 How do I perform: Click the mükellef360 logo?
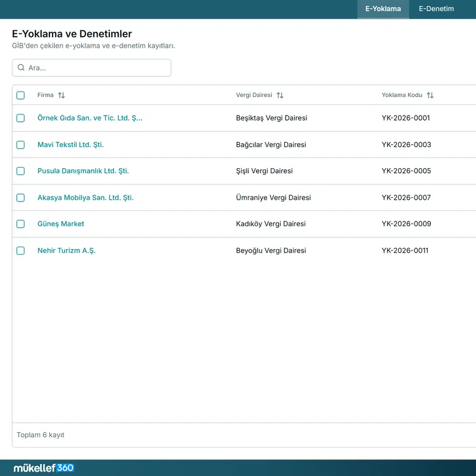(x=44, y=468)
